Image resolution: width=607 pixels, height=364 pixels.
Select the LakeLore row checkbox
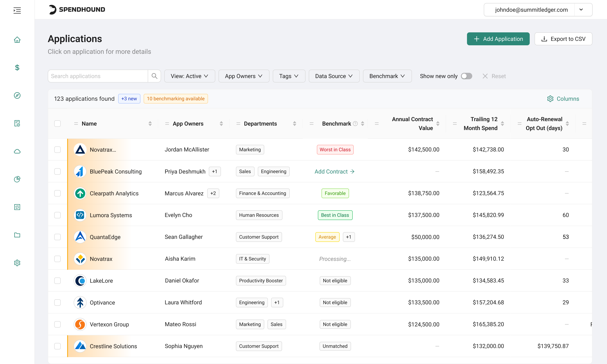(x=57, y=281)
